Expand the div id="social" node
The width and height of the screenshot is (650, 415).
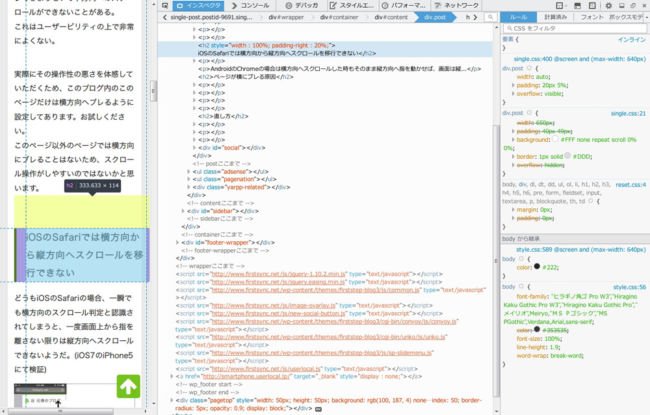pyautogui.click(x=194, y=148)
